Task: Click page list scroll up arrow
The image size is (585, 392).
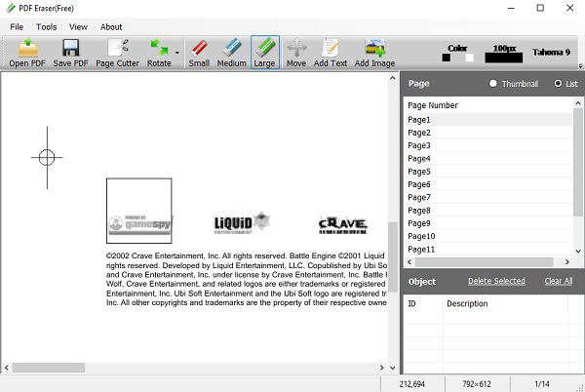Action: tap(578, 103)
